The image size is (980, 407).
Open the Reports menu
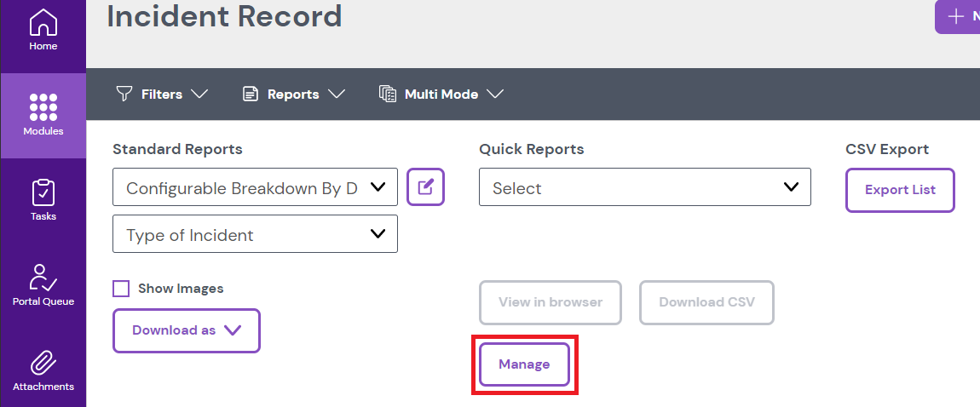(293, 94)
